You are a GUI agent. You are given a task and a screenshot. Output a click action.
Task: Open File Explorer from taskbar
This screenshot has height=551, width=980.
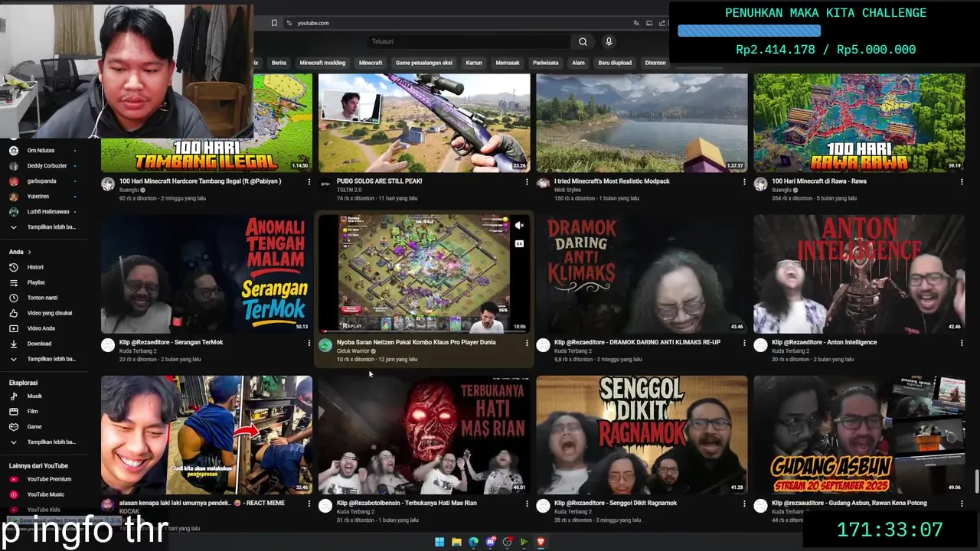(456, 542)
